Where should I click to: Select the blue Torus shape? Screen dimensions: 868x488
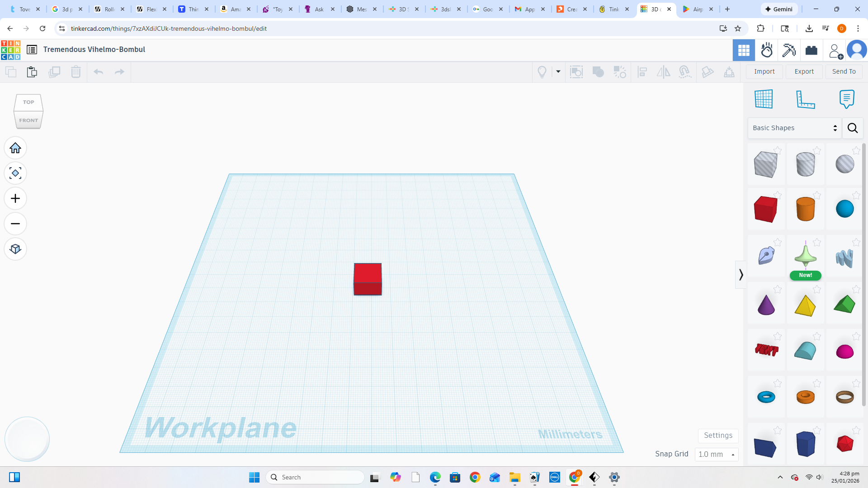pos(766,397)
